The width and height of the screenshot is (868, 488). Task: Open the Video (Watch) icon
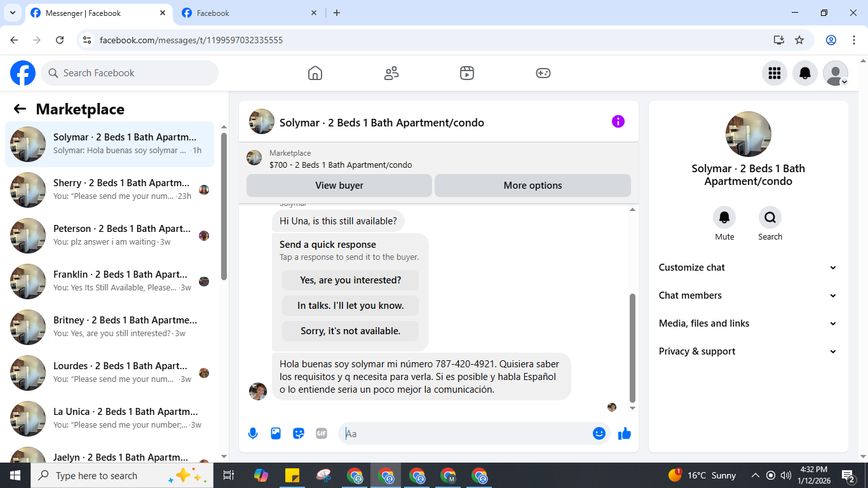[x=467, y=73]
